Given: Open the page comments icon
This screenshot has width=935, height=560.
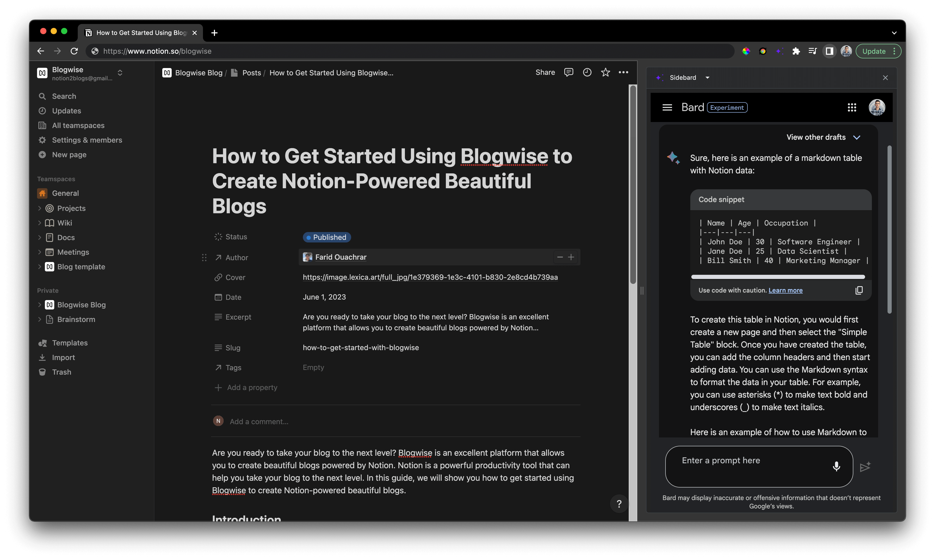Looking at the screenshot, I should coord(568,72).
